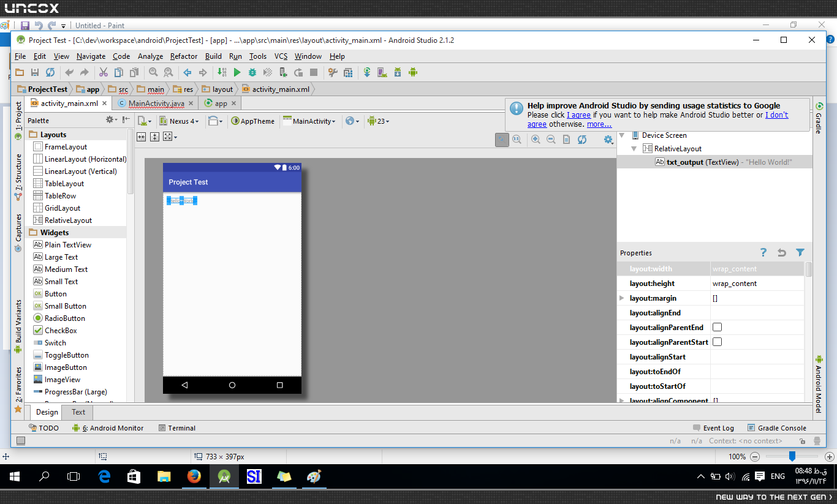
Task: Close the activity_main.xml editor tab
Action: click(x=105, y=103)
